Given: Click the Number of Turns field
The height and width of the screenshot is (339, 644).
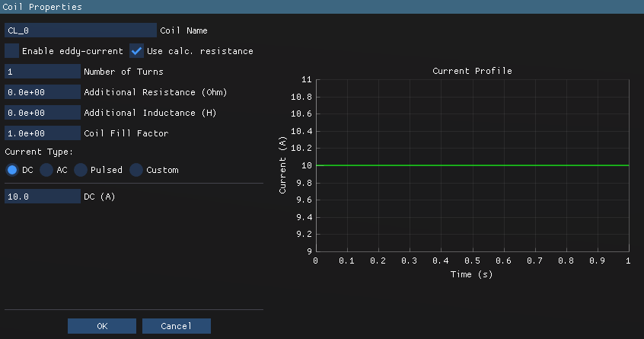Looking at the screenshot, I should coord(43,72).
